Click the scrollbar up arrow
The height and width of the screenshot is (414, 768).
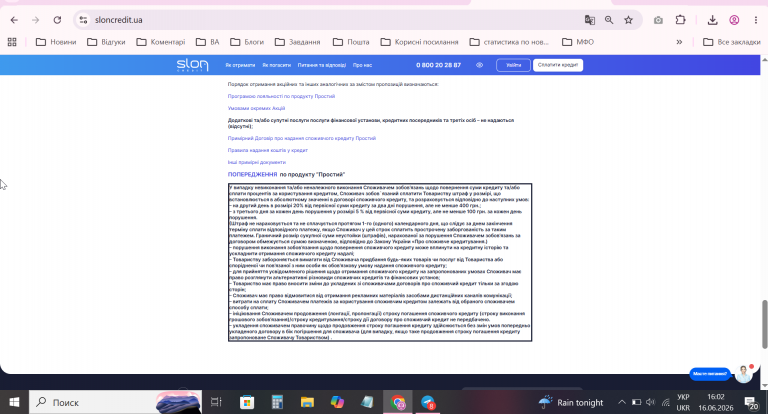[x=764, y=59]
